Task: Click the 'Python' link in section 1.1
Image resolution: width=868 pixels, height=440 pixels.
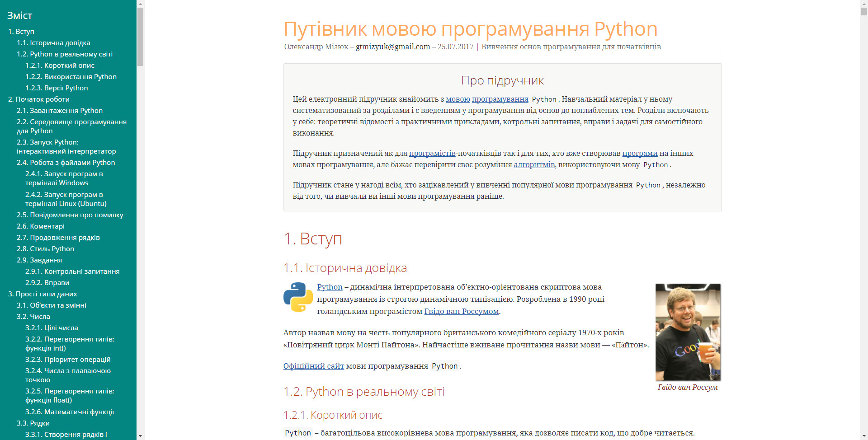Action: point(330,287)
